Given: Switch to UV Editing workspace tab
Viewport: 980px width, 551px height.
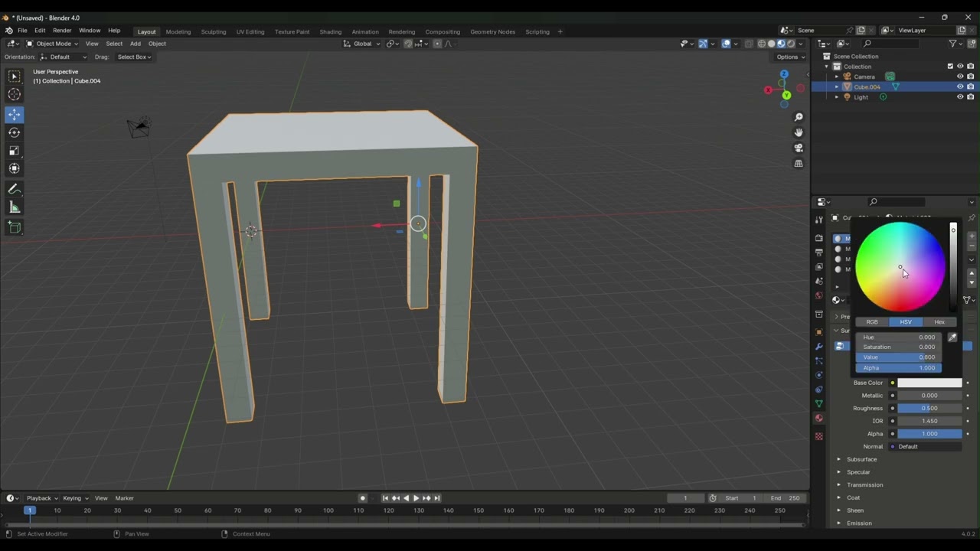Looking at the screenshot, I should (250, 31).
